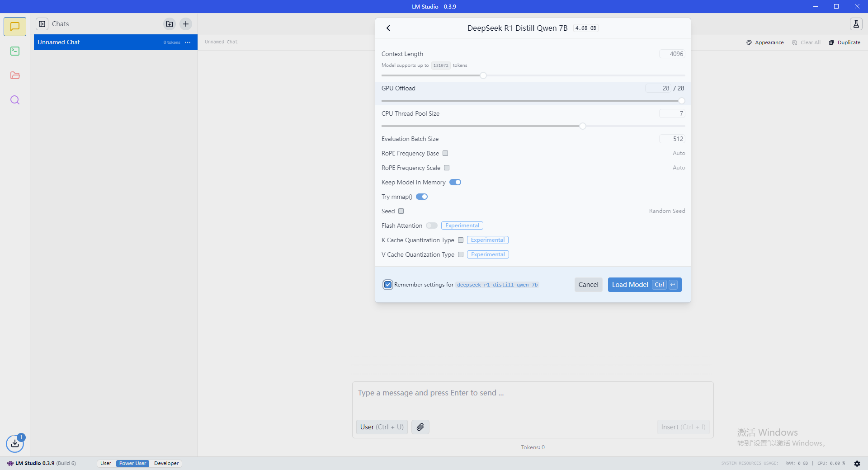The image size is (868, 470).
Task: Click Experimental tag of V Cache Quantization
Action: tap(488, 254)
